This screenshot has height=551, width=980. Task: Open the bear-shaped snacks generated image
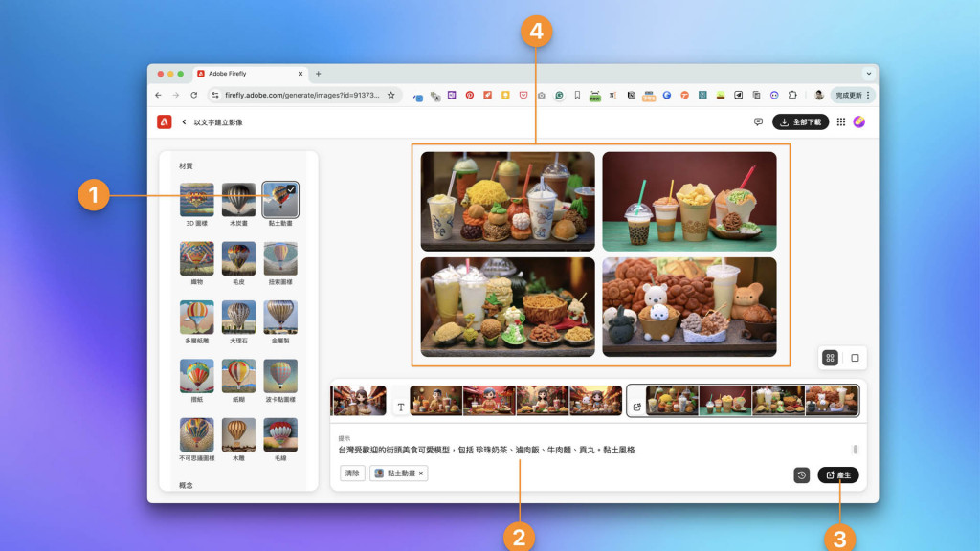pos(689,307)
